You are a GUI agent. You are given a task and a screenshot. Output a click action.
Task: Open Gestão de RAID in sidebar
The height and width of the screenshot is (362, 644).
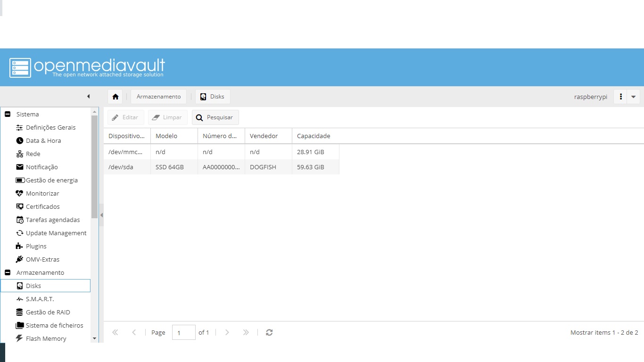click(x=48, y=312)
